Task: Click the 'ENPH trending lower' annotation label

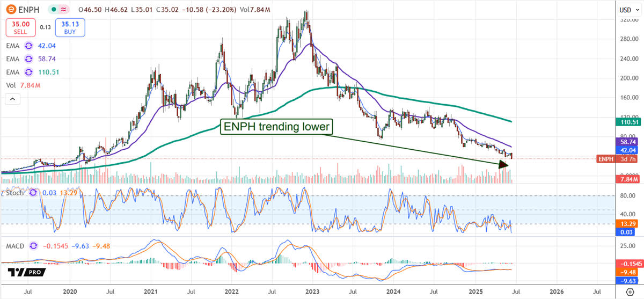Action: (277, 127)
